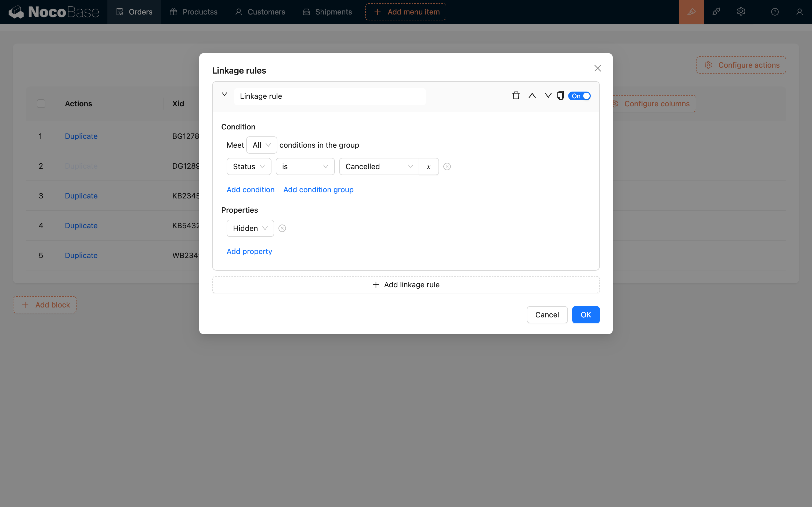
Task: Remove the Hidden property entry
Action: [x=282, y=228]
